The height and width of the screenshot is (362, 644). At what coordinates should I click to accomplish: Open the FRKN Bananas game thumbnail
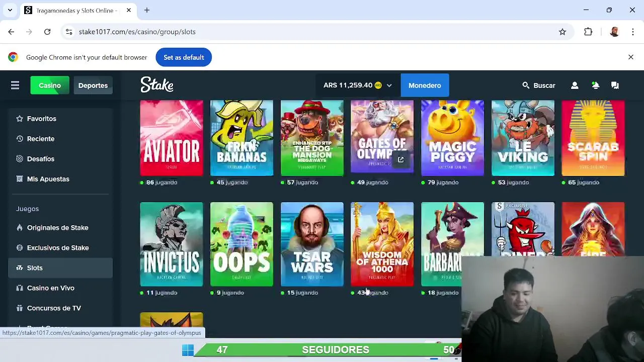(x=242, y=138)
